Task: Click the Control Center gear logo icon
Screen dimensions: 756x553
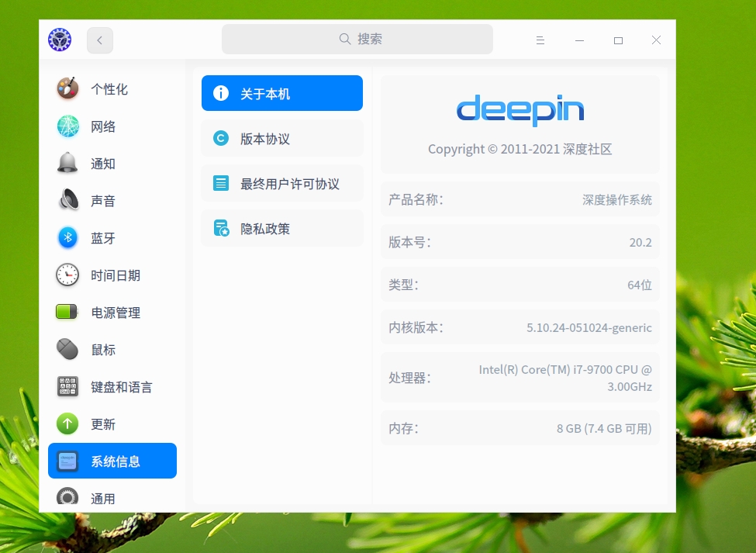Action: pyautogui.click(x=60, y=40)
